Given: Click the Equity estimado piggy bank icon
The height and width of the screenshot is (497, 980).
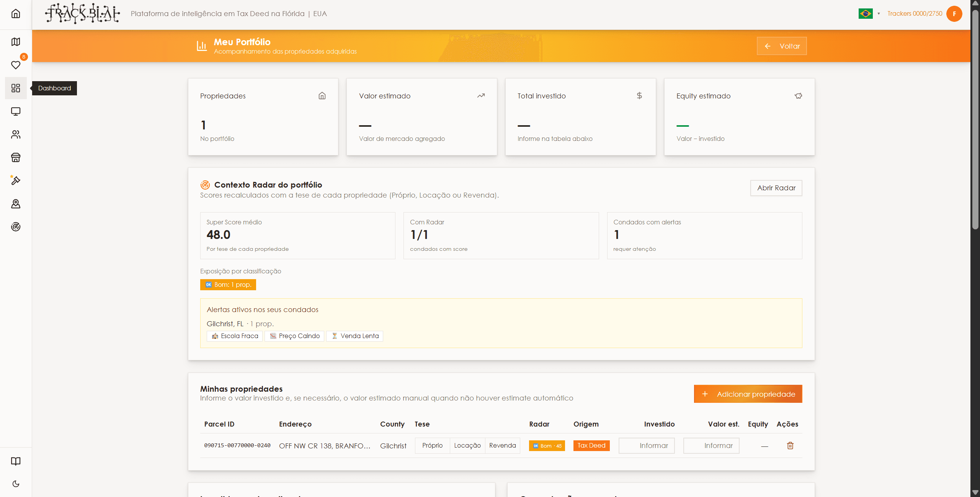Looking at the screenshot, I should [x=798, y=96].
